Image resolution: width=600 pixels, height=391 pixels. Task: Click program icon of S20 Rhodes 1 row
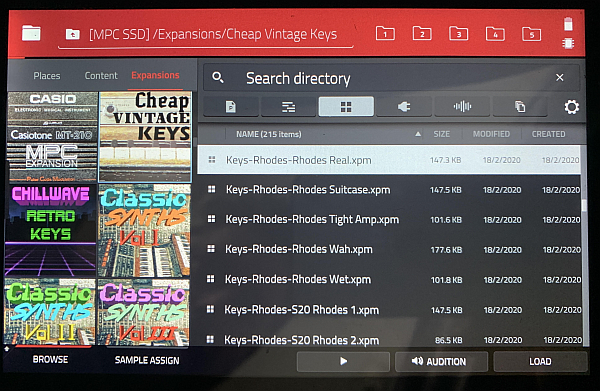tap(210, 309)
